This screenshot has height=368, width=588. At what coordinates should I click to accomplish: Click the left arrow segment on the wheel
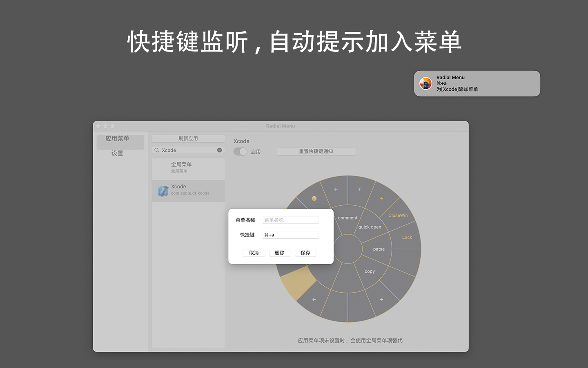336,189
